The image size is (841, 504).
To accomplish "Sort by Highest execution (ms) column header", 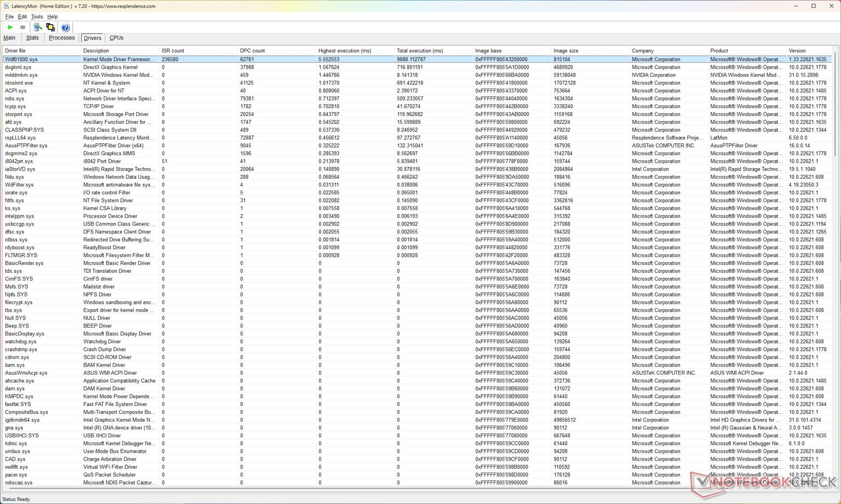I will click(345, 51).
